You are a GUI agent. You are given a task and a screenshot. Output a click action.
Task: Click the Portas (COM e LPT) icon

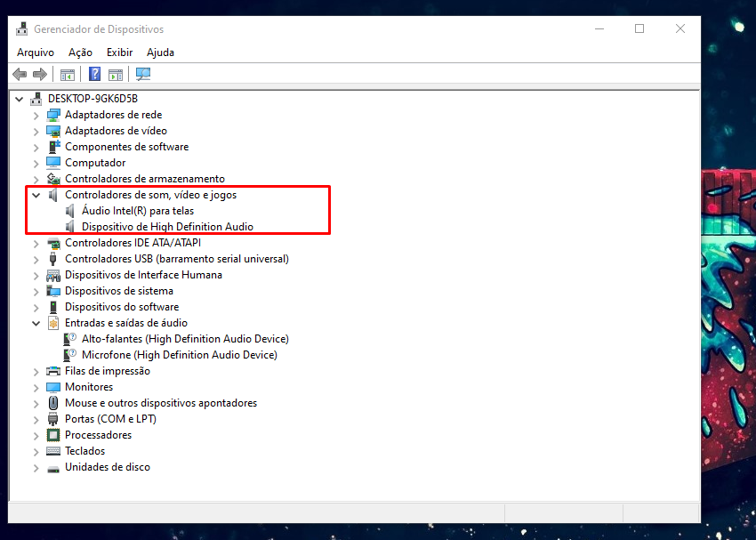point(53,418)
